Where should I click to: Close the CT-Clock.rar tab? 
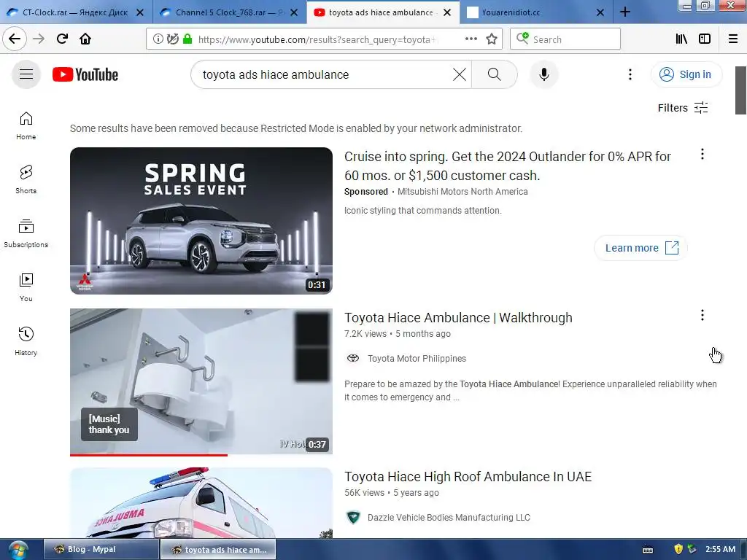point(140,12)
